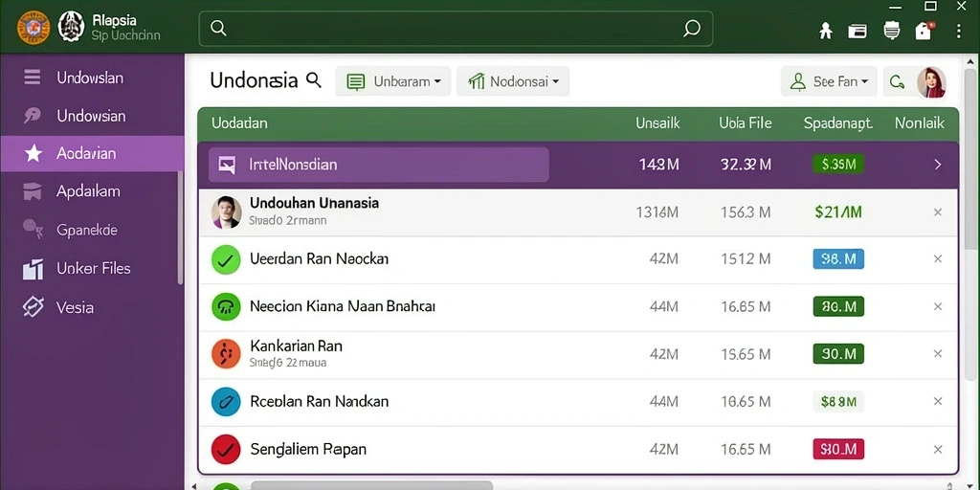The image size is (980, 490).
Task: Click the refresh icon beside user avatar
Action: click(898, 81)
